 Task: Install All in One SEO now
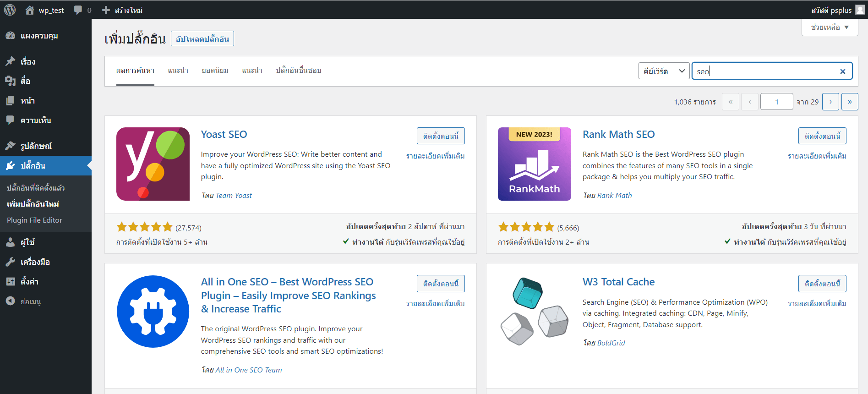tap(441, 284)
